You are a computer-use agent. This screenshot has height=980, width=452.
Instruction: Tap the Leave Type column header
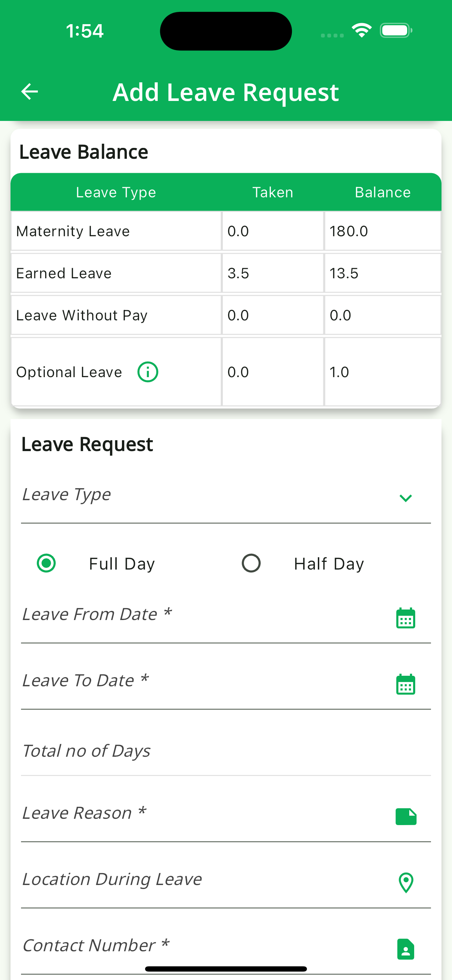pyautogui.click(x=116, y=192)
